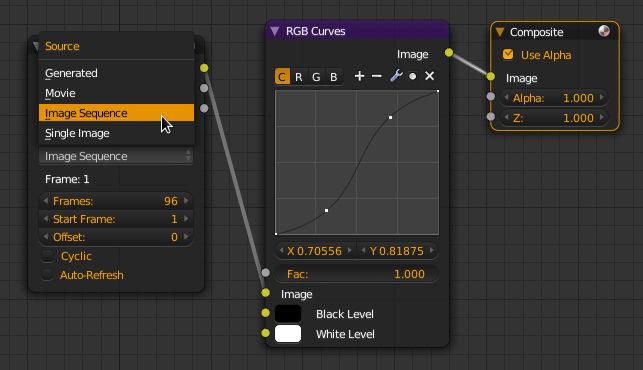The image size is (643, 370).
Task: Click the plus icon to zoom in curve
Action: point(359,76)
